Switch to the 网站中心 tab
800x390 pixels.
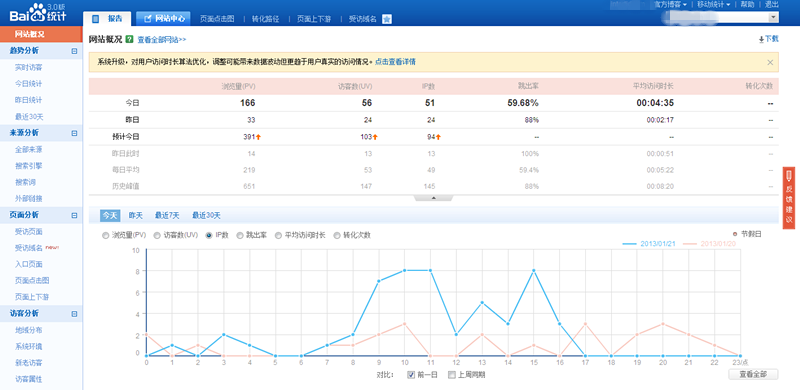click(x=163, y=19)
